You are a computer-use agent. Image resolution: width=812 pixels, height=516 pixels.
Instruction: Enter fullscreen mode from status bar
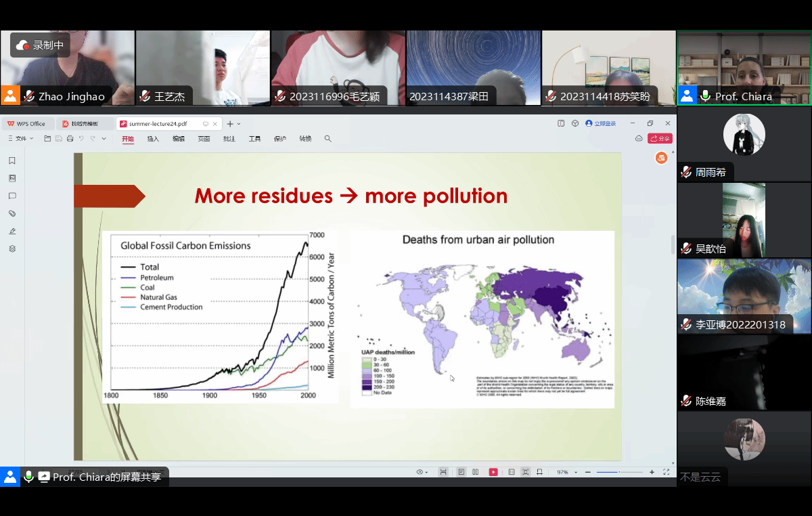666,472
